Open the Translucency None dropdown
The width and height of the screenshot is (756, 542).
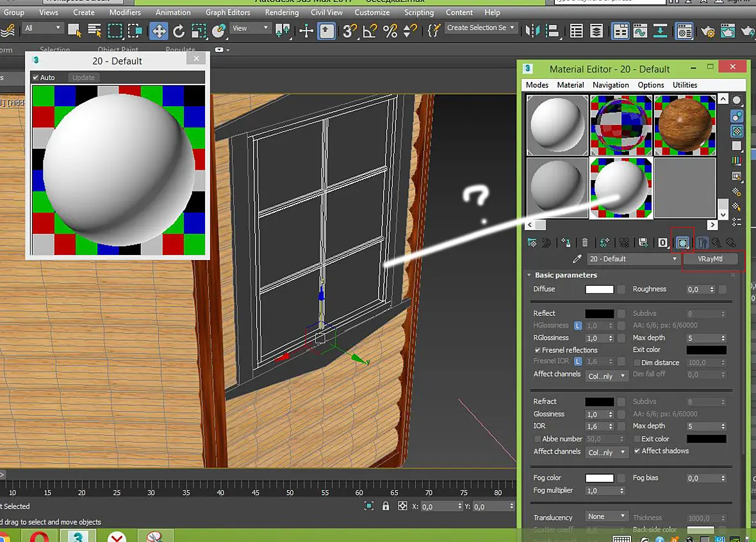pyautogui.click(x=607, y=516)
